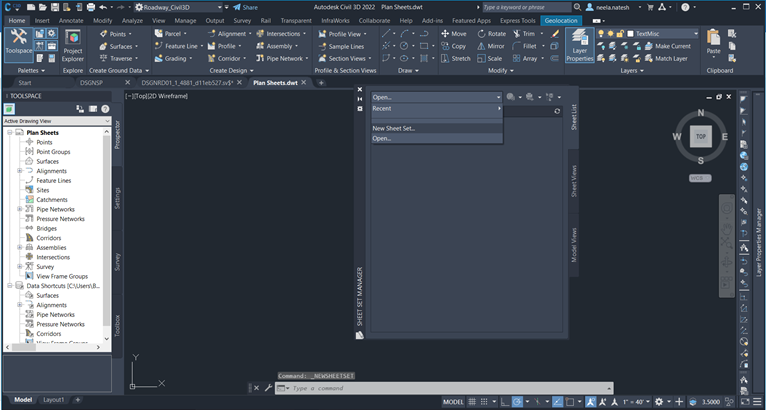Toggle grid display in status bar

(472, 402)
